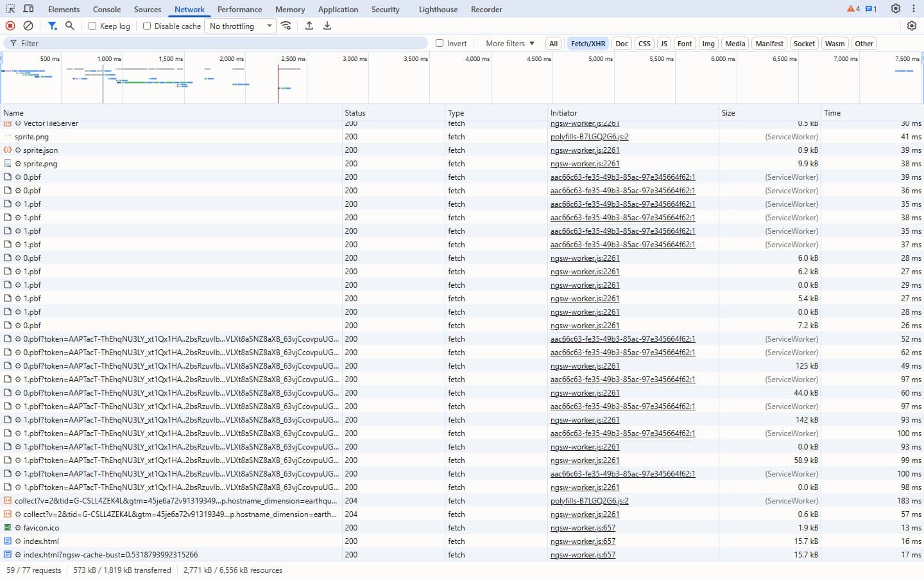
Task: Switch to the Console tab
Action: tap(107, 10)
